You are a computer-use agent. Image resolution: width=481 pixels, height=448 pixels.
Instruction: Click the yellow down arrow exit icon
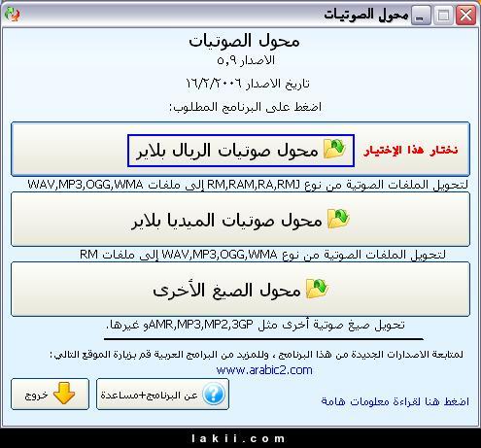64,393
